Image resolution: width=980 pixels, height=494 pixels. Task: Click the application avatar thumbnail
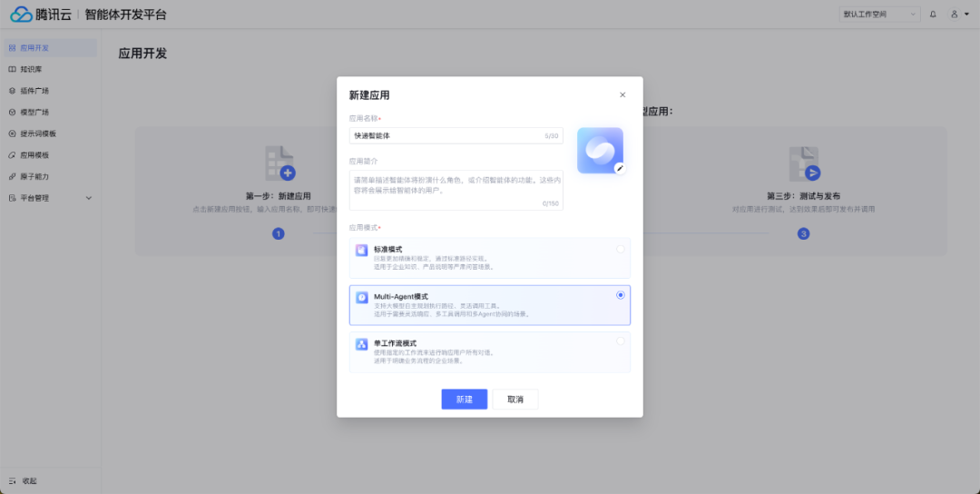[600, 151]
